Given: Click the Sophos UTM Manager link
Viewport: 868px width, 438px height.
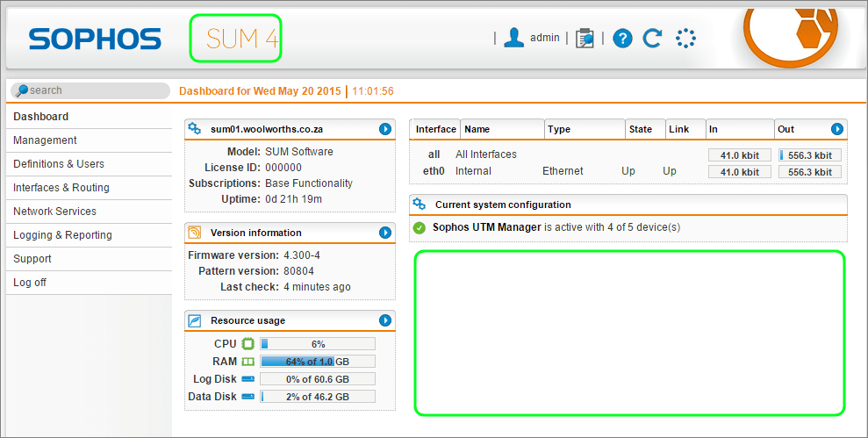Looking at the screenshot, I should pyautogui.click(x=486, y=227).
